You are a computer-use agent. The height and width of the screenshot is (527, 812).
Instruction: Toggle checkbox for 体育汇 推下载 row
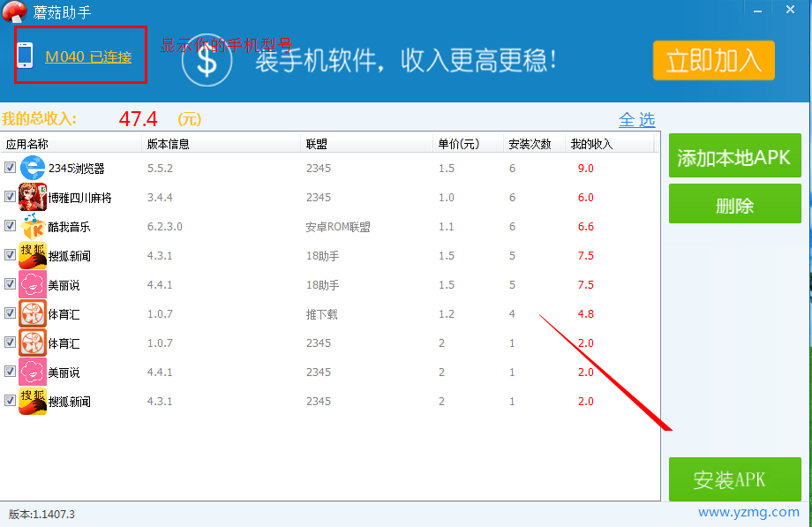10,313
